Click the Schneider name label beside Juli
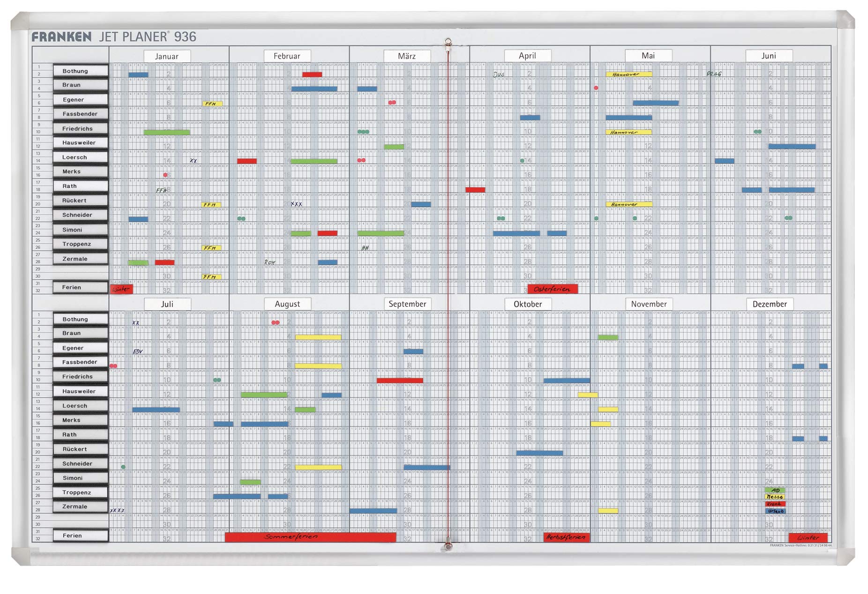Screen dimensions: 868x594 pos(81,464)
